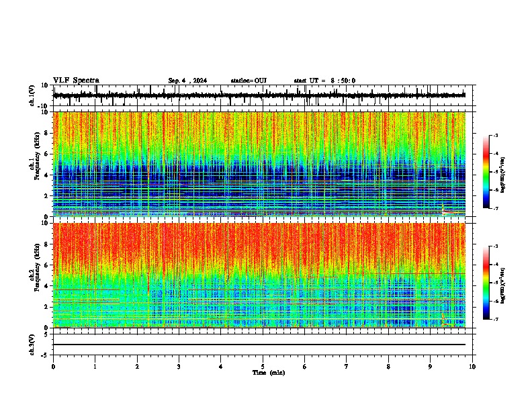The width and height of the screenshot is (532, 411).
Task: Click the "4" tick on ch.2 frequency axis
Action: (x=47, y=286)
